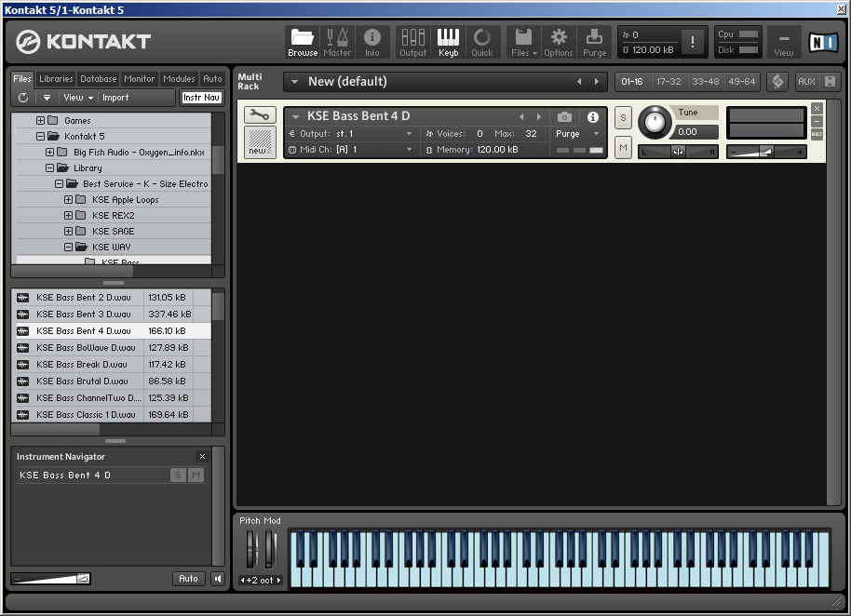Adjust the instrument pan slider
The width and height of the screenshot is (851, 616).
coord(679,152)
